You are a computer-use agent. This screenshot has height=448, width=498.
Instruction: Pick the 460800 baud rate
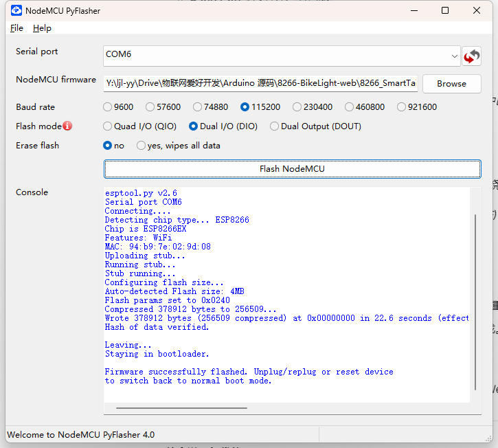(349, 107)
